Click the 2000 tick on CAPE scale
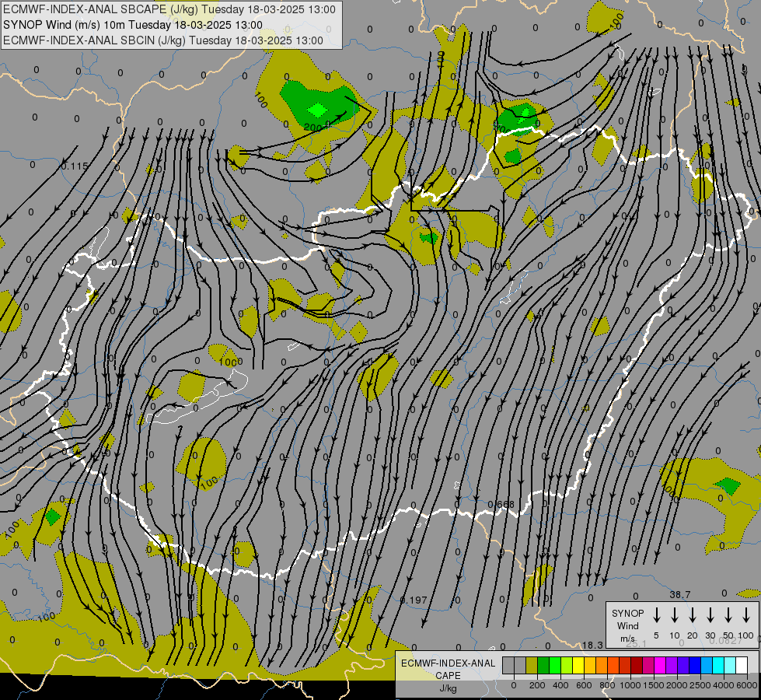 pos(677,685)
